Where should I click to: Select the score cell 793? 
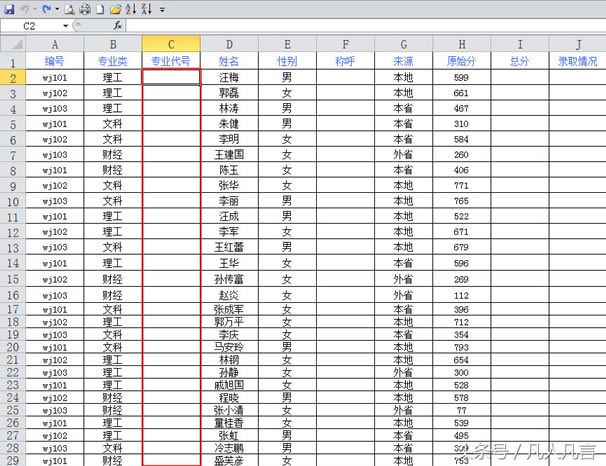[x=462, y=347]
